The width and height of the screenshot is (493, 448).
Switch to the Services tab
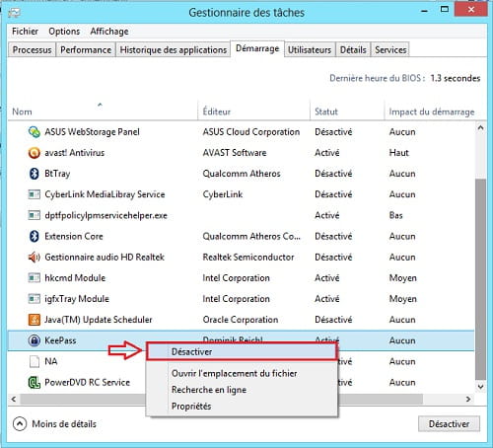(390, 50)
